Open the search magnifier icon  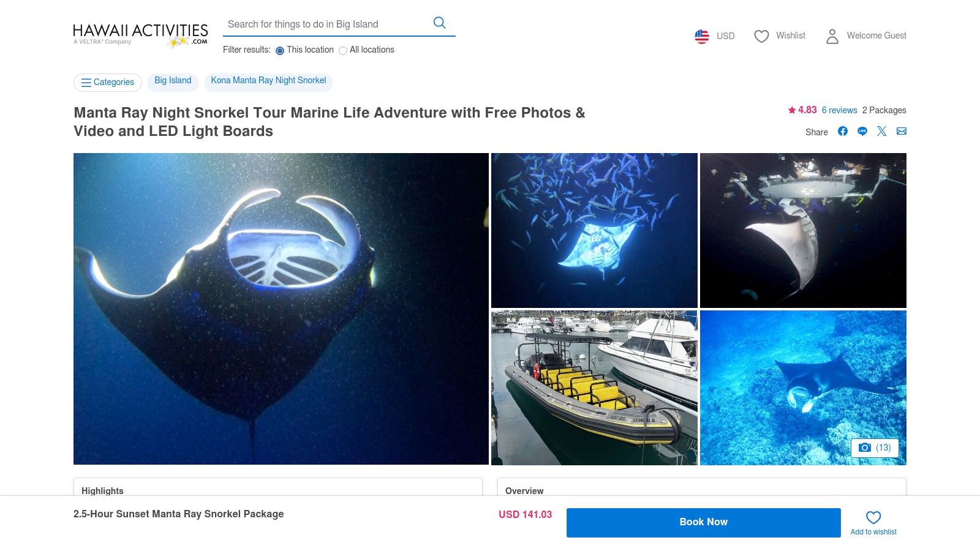[439, 22]
